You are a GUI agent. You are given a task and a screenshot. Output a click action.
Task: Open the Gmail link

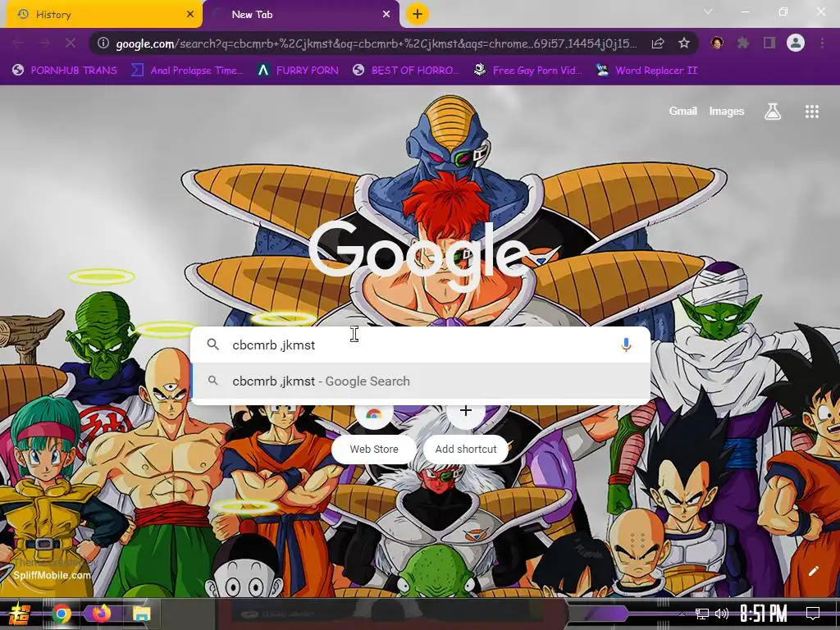click(x=682, y=111)
